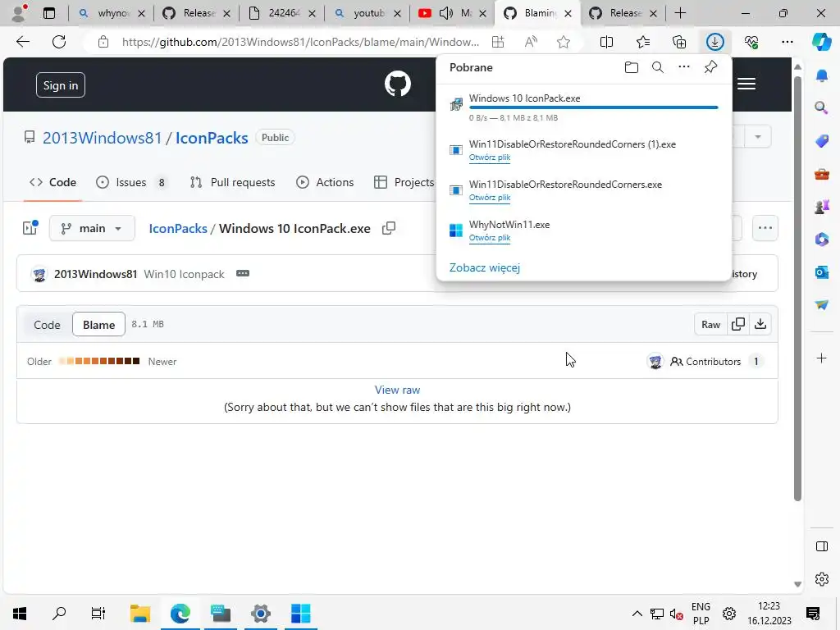Open the Win11DisableOrRestoreRoundedCorners (1).exe file link
The image size is (840, 630).
490,157
